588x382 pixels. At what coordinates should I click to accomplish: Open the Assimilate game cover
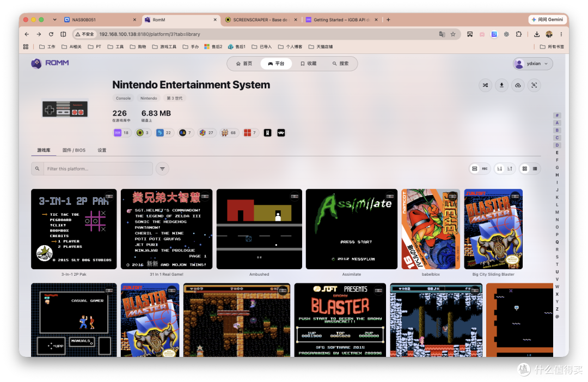click(351, 229)
